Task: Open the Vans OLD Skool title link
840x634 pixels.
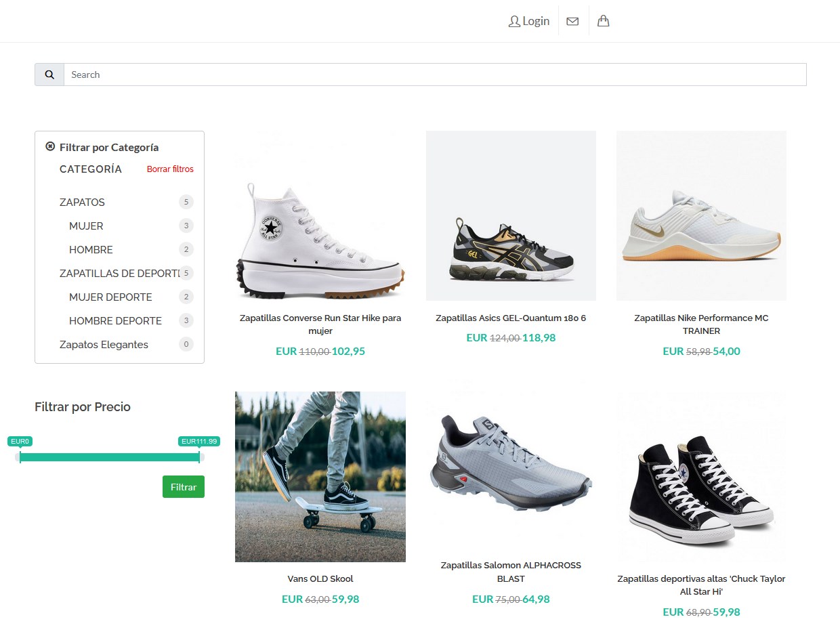Action: tap(320, 578)
